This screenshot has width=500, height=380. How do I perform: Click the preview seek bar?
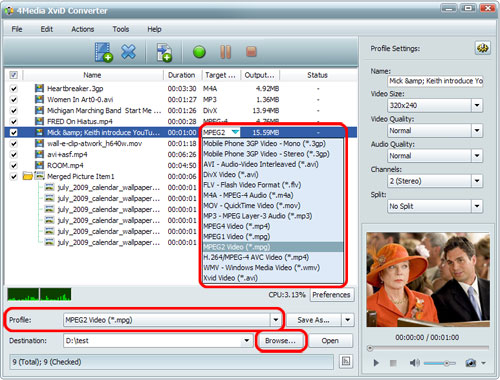(x=429, y=348)
